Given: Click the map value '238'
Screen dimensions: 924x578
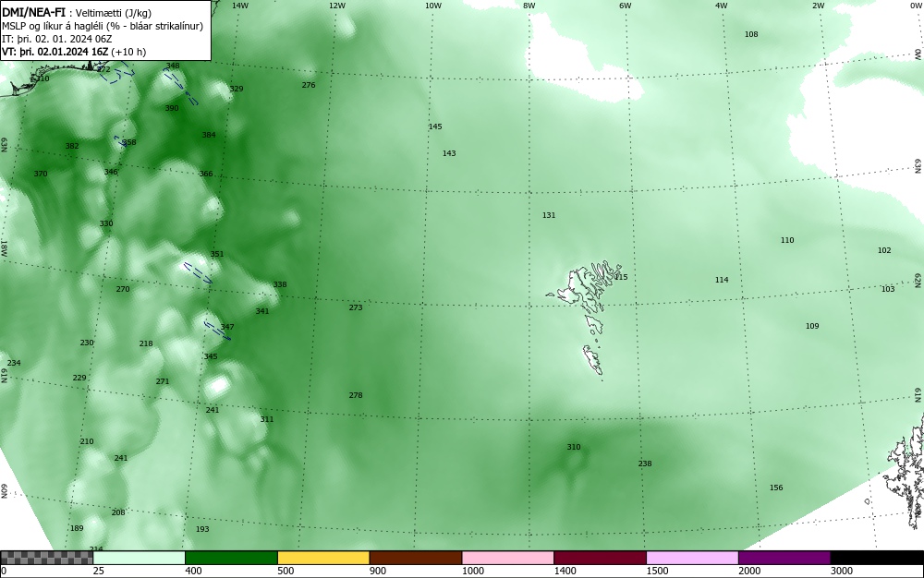Looking at the screenshot, I should 645,464.
